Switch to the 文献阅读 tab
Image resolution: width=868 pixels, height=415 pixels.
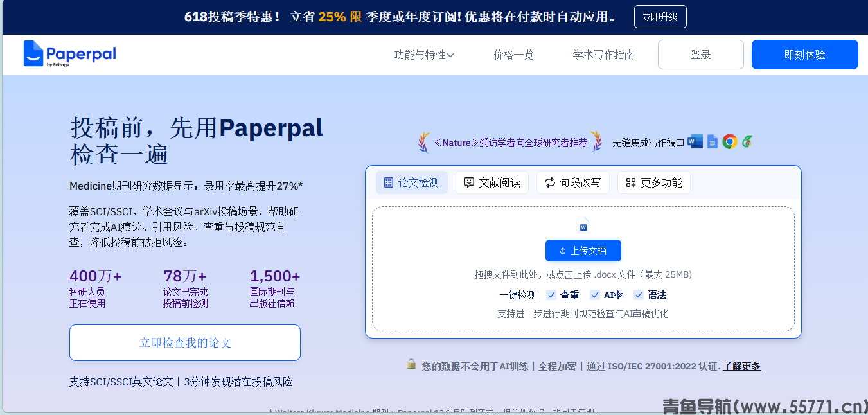pos(492,182)
